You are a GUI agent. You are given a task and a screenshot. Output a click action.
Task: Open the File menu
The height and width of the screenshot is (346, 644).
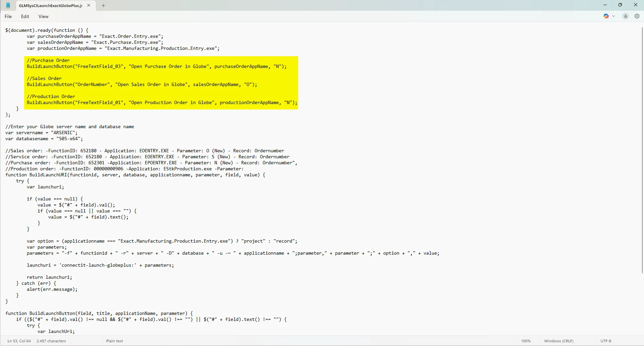pyautogui.click(x=8, y=16)
